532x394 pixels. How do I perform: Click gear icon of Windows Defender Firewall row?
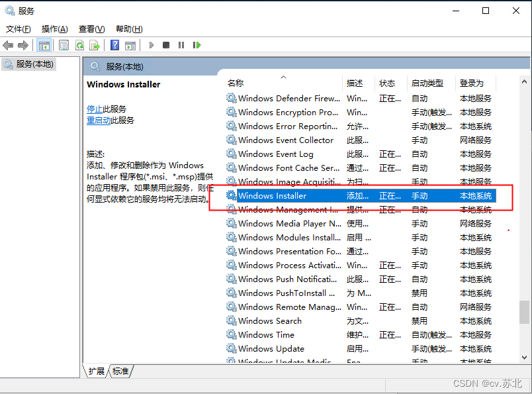click(x=232, y=98)
